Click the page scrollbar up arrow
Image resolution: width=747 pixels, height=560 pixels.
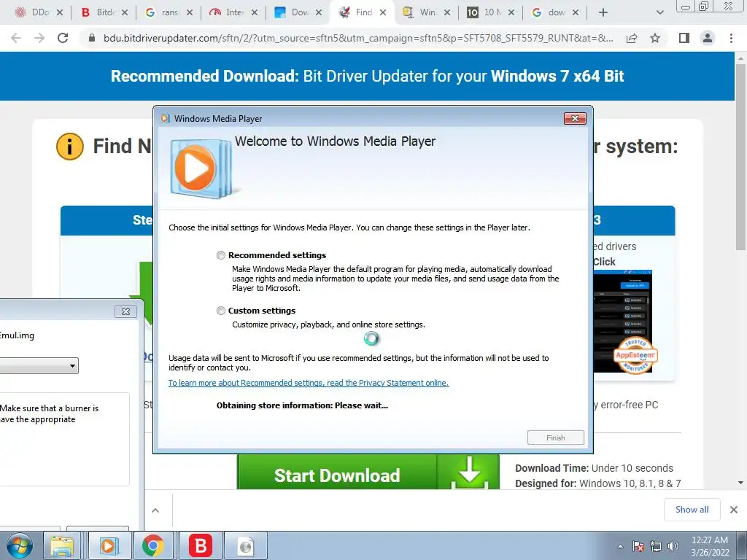click(x=740, y=58)
